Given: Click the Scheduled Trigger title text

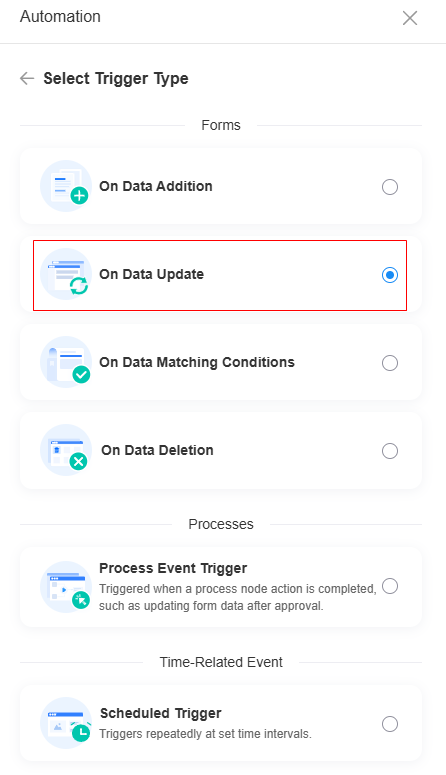Looking at the screenshot, I should [x=161, y=713].
